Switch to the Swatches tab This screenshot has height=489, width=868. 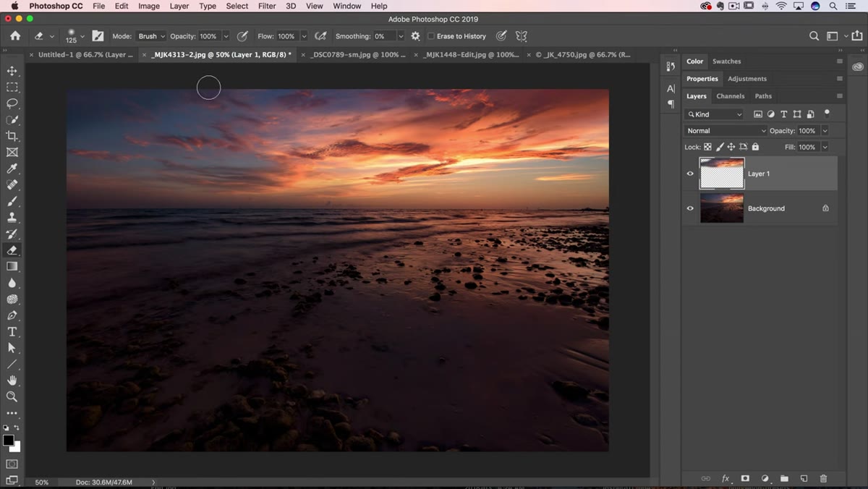(x=726, y=61)
